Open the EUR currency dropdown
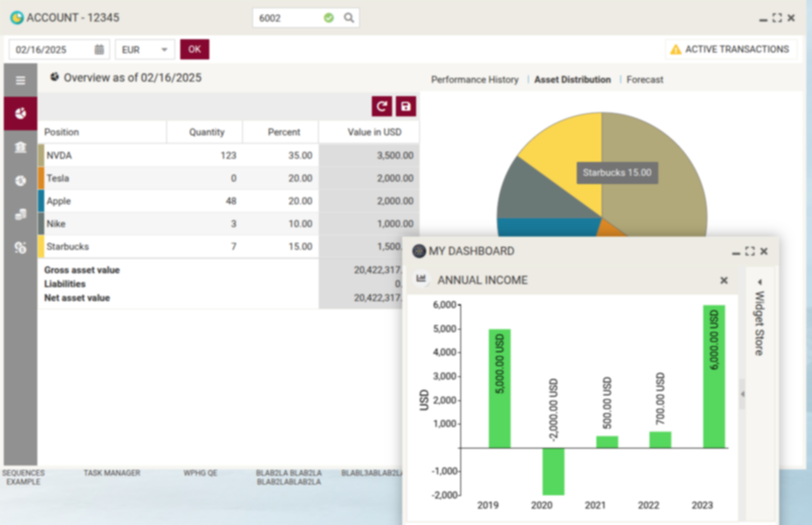This screenshot has width=812, height=525. (x=145, y=49)
